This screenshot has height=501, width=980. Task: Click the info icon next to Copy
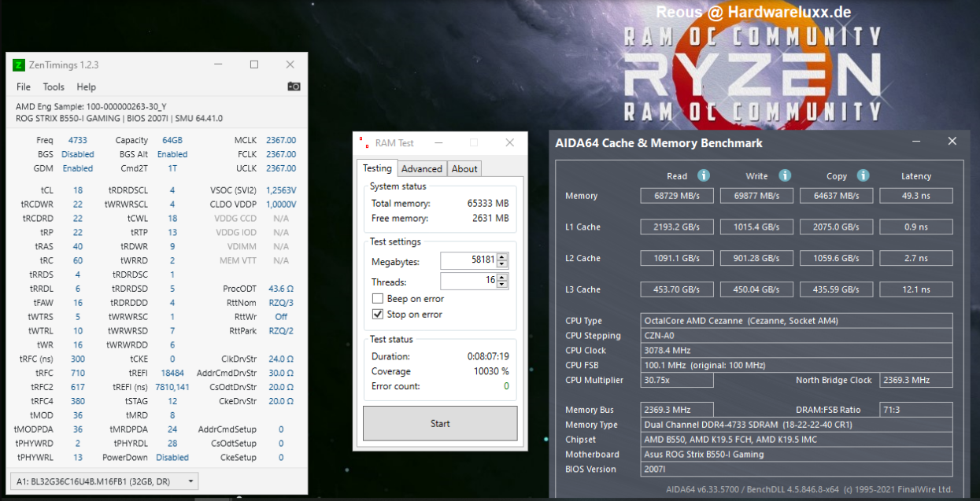point(864,175)
